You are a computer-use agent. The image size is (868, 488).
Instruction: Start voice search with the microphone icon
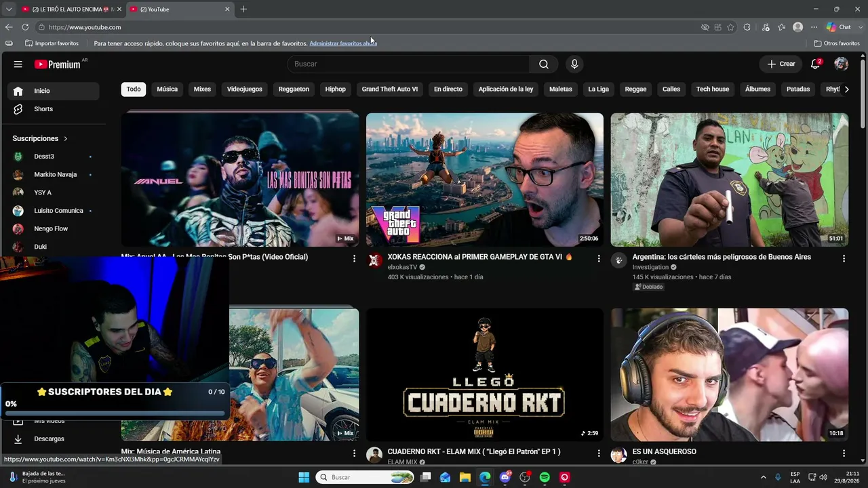point(574,64)
